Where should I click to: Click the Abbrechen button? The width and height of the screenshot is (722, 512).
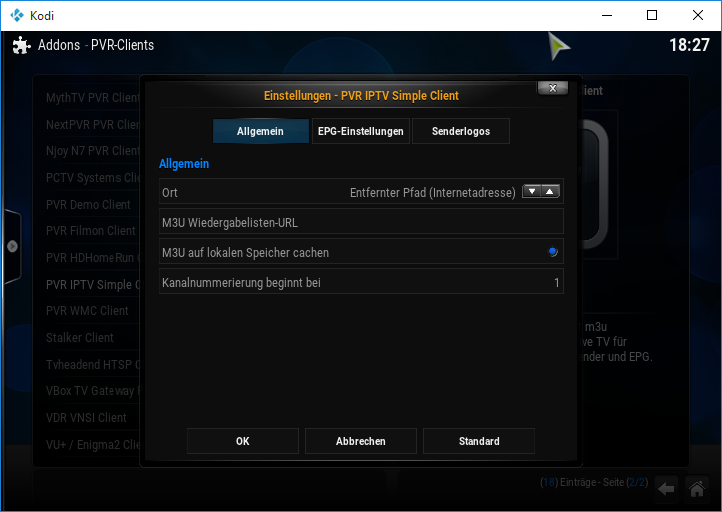(361, 441)
